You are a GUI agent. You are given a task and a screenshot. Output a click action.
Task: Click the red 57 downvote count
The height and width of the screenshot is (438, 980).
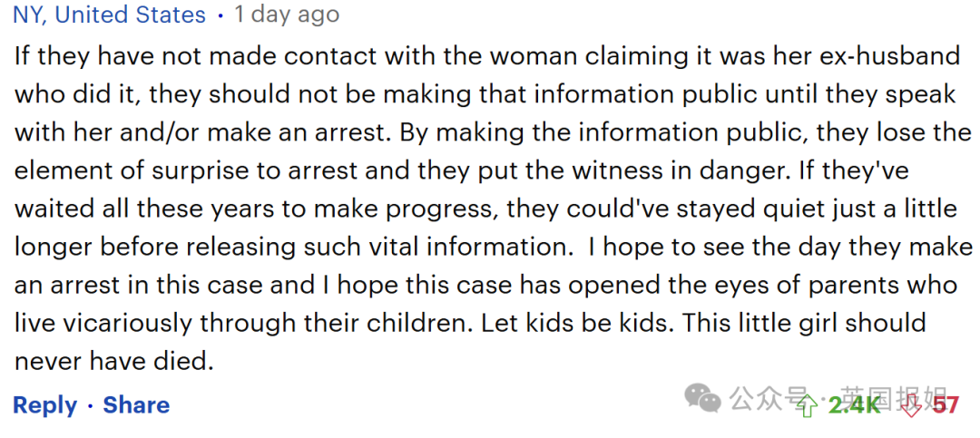946,405
